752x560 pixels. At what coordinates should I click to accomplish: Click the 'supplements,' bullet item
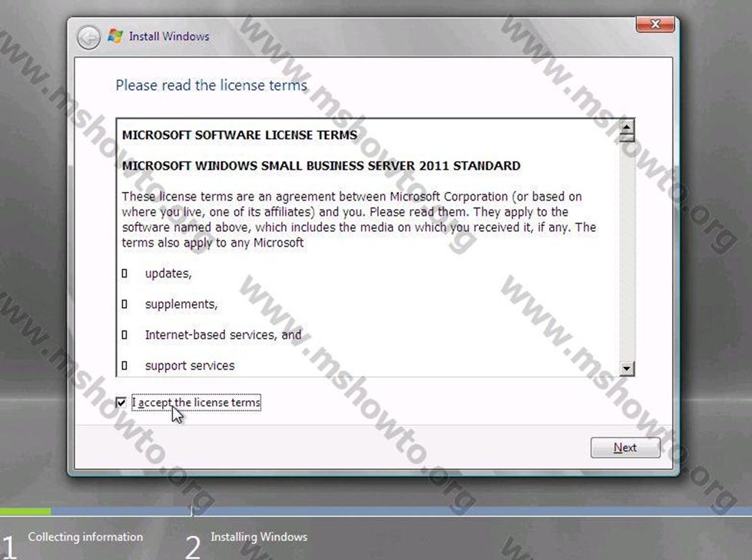pyautogui.click(x=181, y=304)
